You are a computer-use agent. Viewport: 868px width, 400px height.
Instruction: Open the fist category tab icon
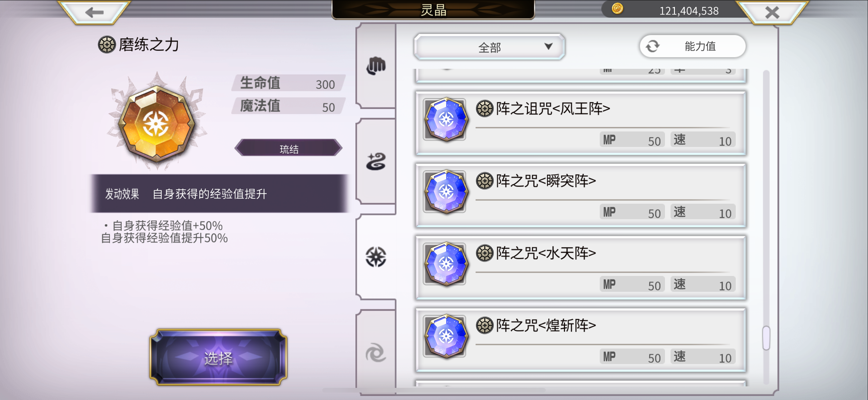pyautogui.click(x=376, y=66)
